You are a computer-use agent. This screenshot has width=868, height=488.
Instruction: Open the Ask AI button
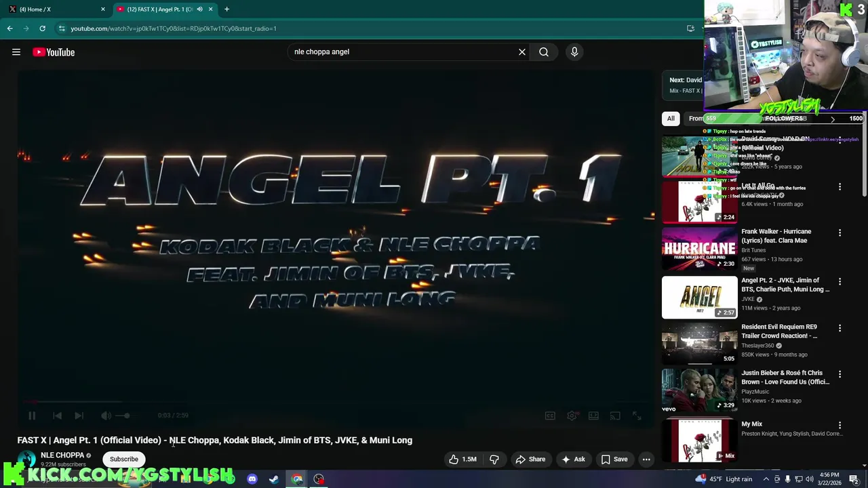pos(573,459)
